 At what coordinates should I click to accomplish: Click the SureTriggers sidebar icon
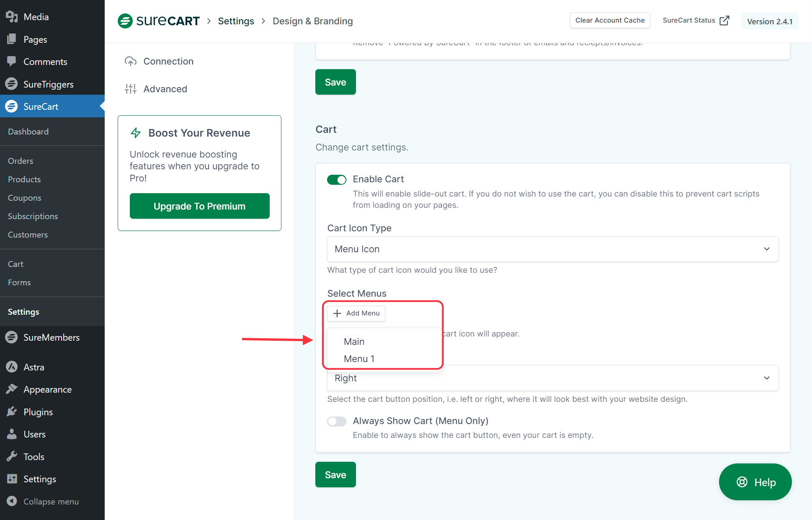[x=12, y=84]
